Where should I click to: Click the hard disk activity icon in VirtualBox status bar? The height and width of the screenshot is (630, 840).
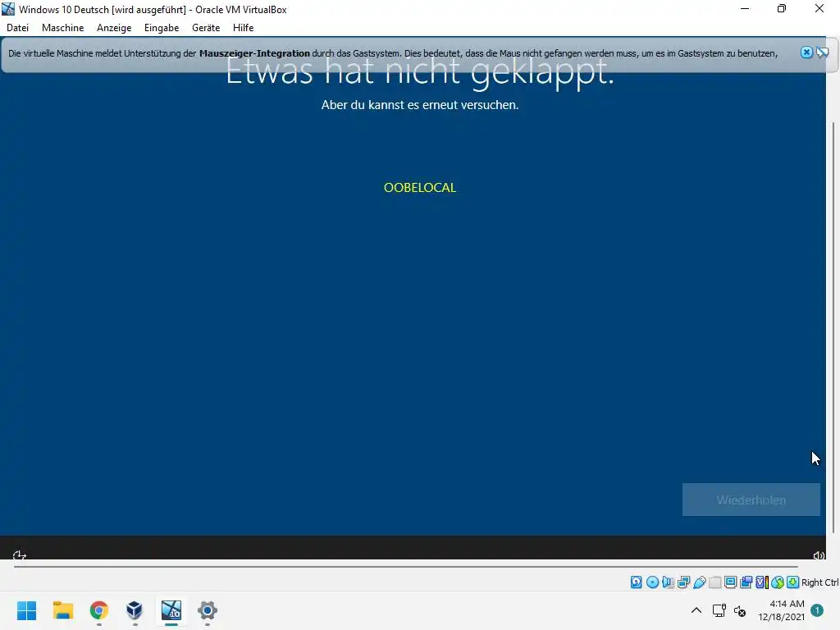pos(636,582)
